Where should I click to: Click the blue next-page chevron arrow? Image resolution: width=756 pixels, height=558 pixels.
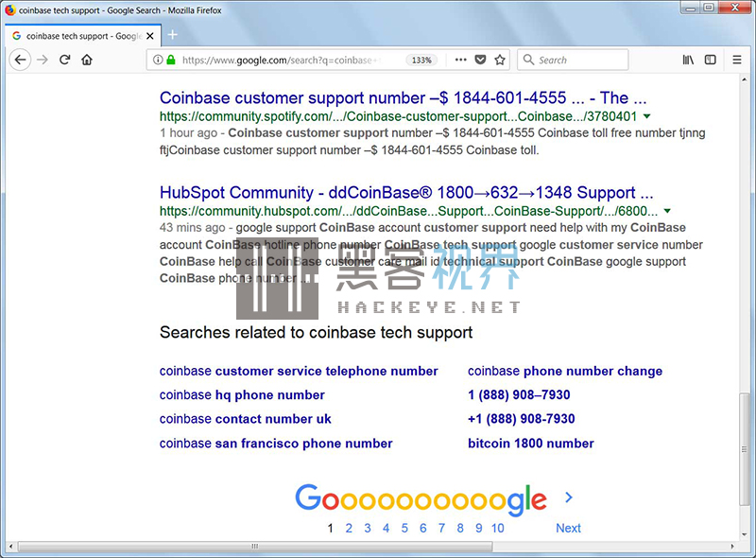coord(569,497)
